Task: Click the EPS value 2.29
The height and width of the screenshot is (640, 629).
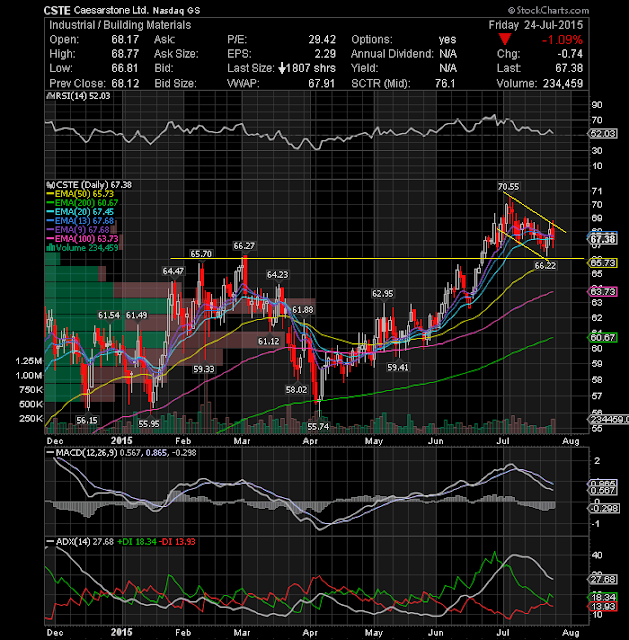Action: [325, 54]
